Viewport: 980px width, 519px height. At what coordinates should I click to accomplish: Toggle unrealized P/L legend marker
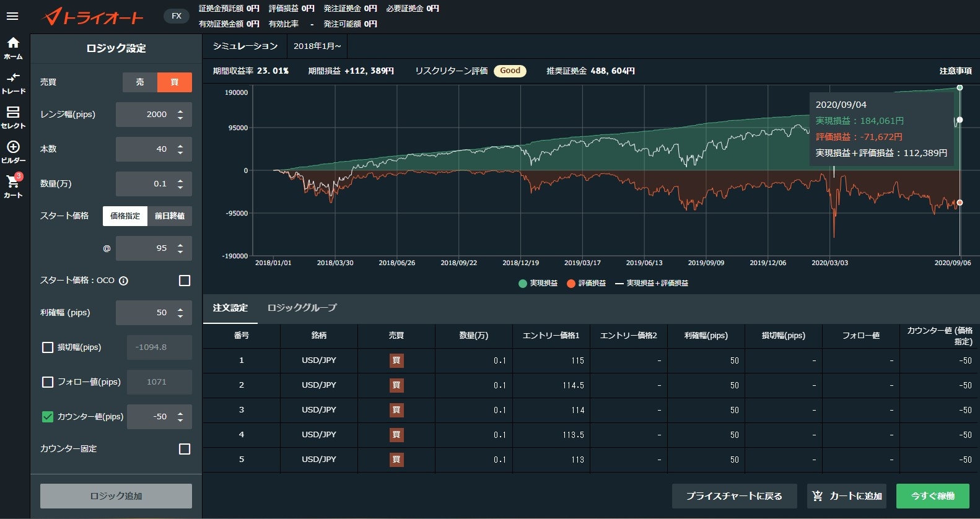[571, 284]
